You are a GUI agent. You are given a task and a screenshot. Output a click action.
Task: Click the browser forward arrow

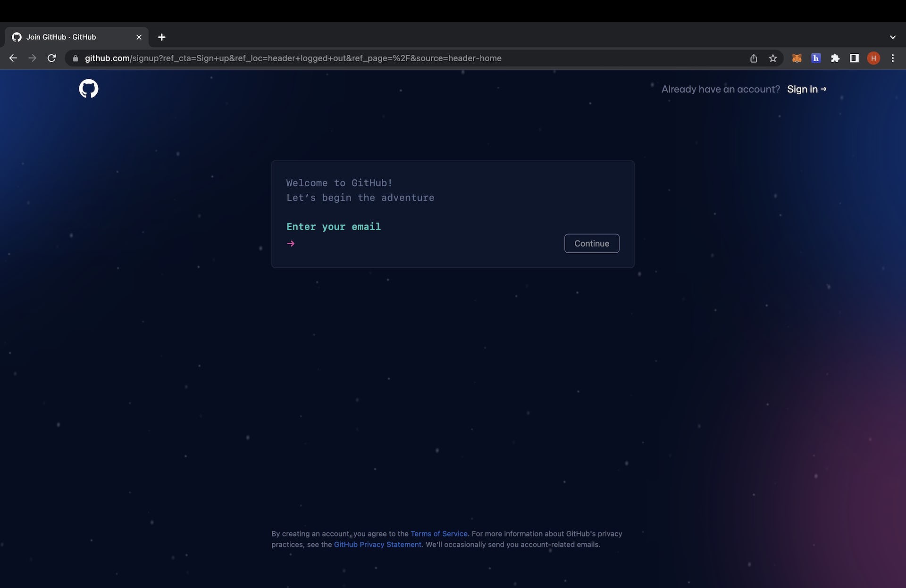point(32,58)
